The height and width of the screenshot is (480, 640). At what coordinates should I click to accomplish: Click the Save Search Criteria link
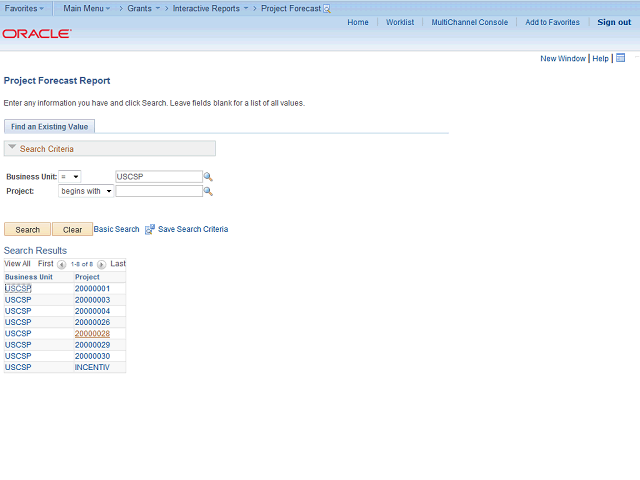tap(193, 229)
